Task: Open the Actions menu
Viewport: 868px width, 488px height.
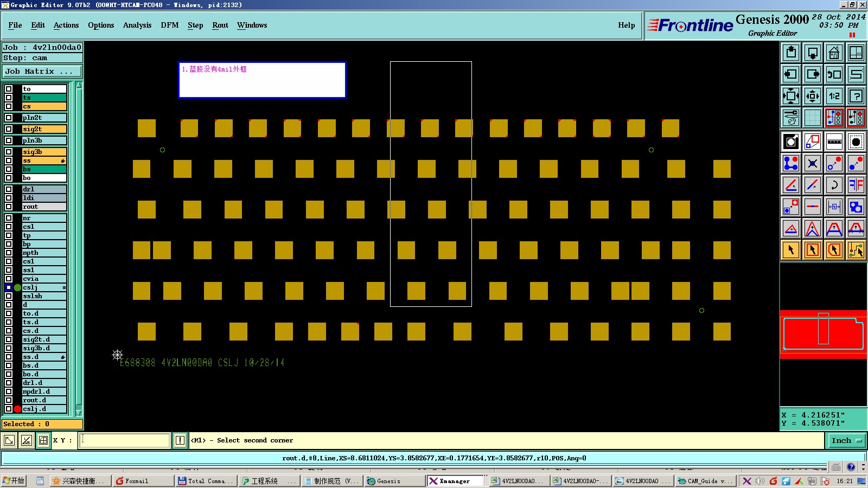Action: click(66, 25)
